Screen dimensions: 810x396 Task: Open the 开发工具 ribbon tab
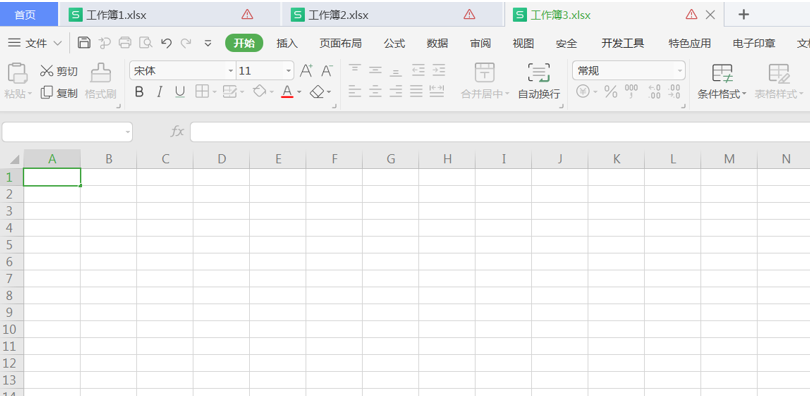point(622,43)
